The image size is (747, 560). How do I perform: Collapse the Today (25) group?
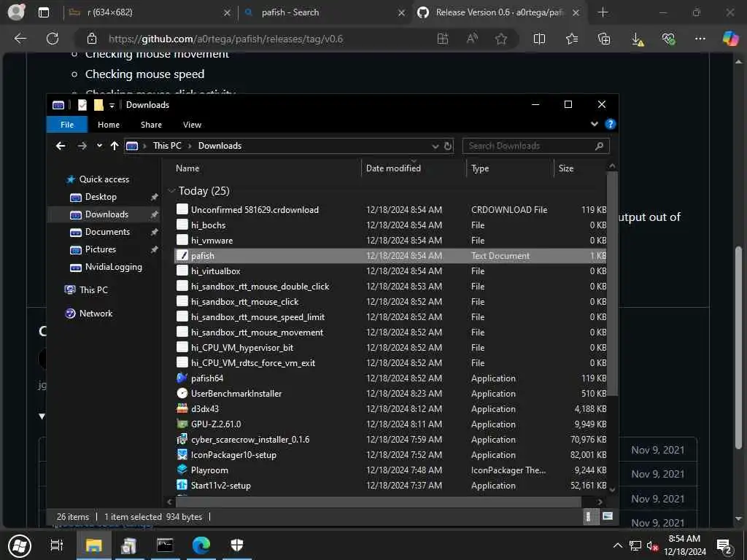171,191
